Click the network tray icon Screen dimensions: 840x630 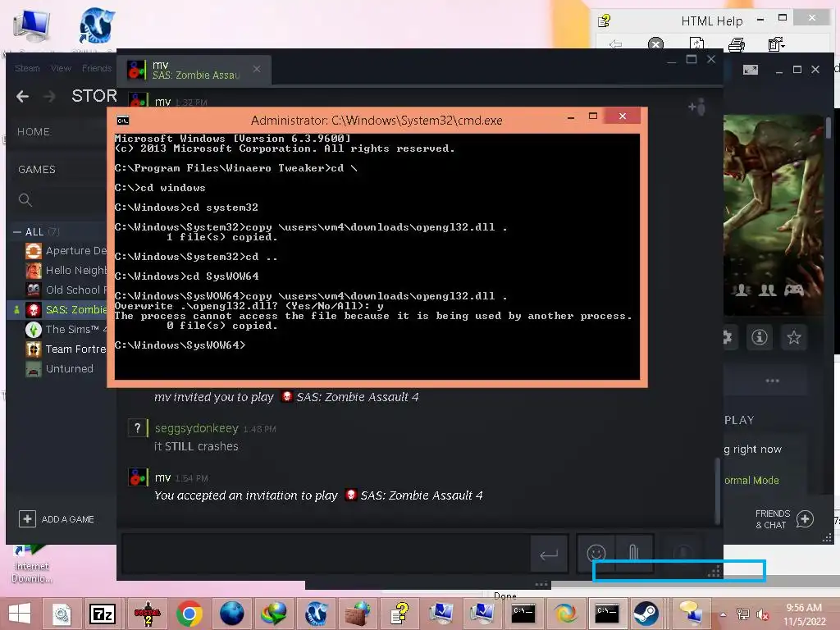(743, 614)
